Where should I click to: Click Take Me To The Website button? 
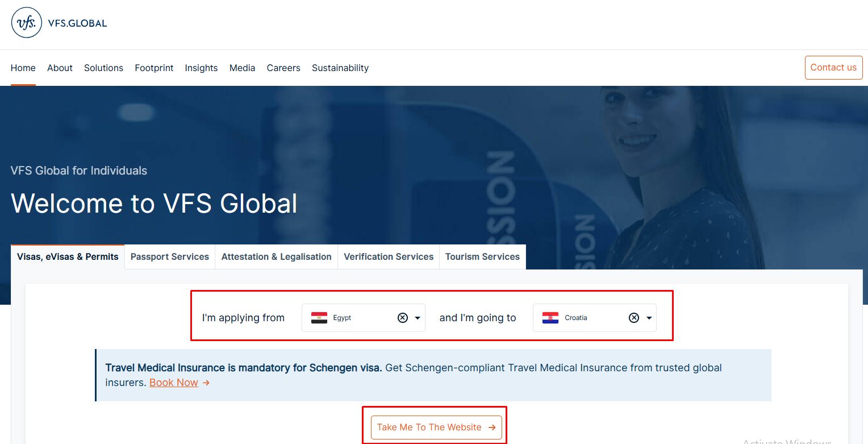436,428
